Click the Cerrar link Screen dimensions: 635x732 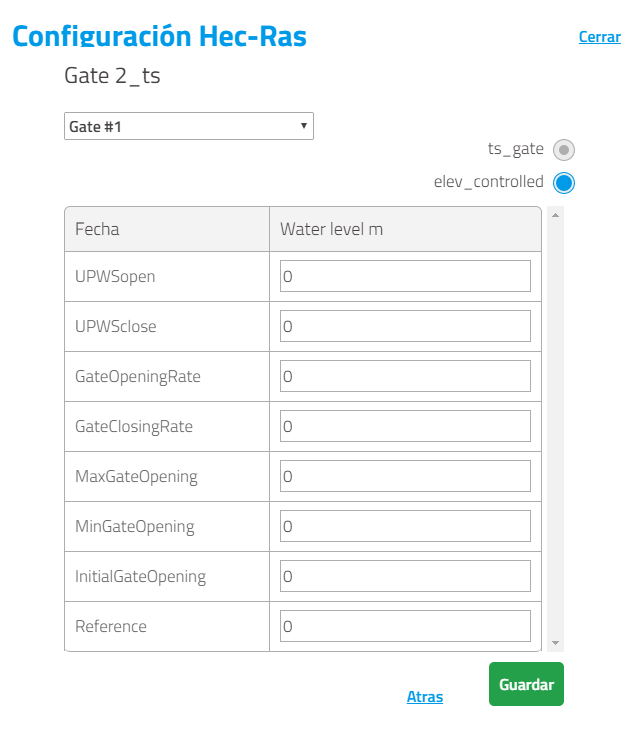(600, 37)
